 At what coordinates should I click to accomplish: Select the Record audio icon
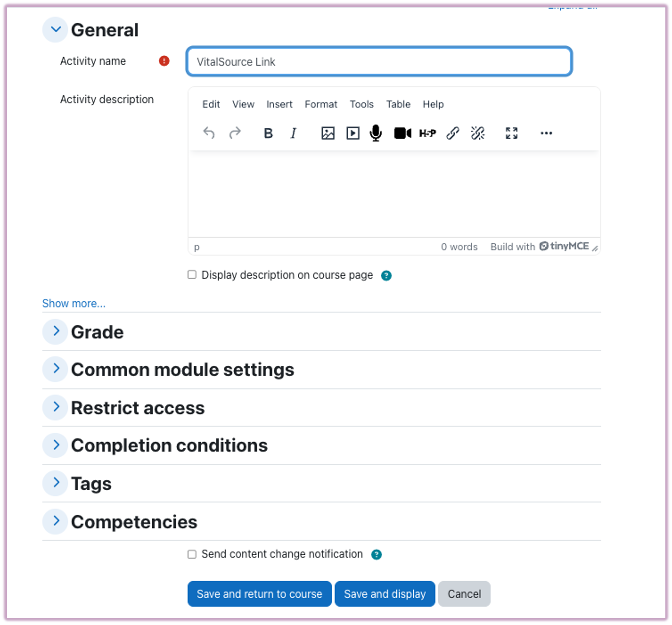point(376,133)
